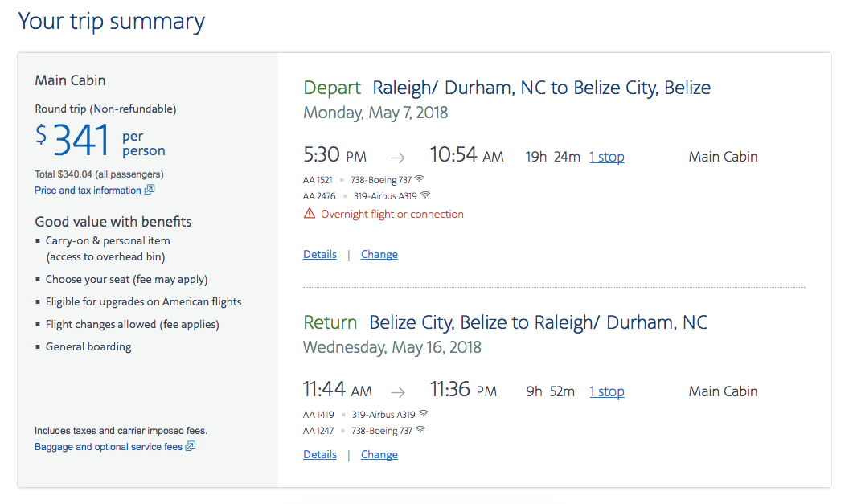Change the departing Raleigh to Belize flight

[379, 255]
